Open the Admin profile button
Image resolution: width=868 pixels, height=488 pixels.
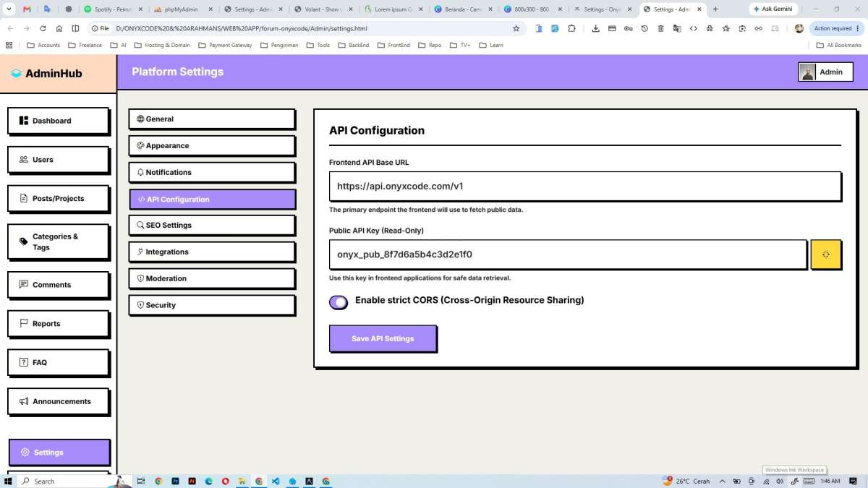(x=825, y=72)
